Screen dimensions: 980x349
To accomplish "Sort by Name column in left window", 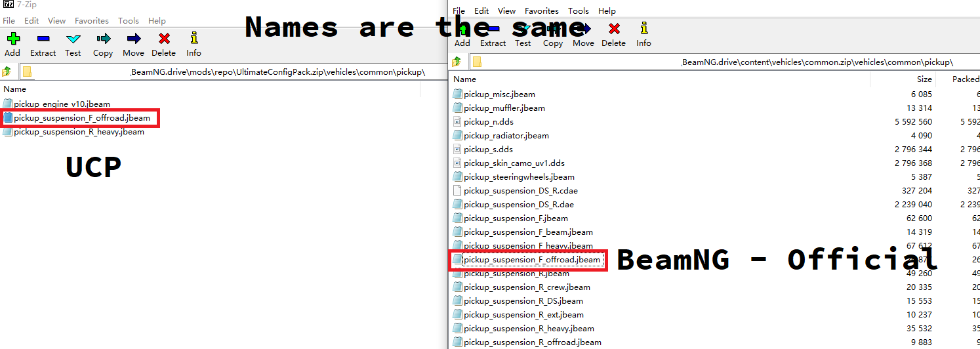I will click(x=14, y=89).
